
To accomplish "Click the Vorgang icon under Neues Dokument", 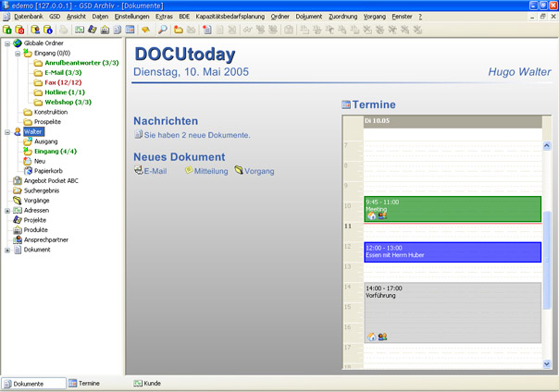I will click(x=239, y=171).
